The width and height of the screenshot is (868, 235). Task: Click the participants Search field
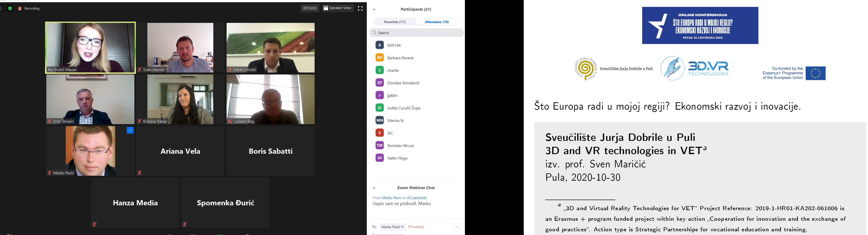pyautogui.click(x=418, y=33)
